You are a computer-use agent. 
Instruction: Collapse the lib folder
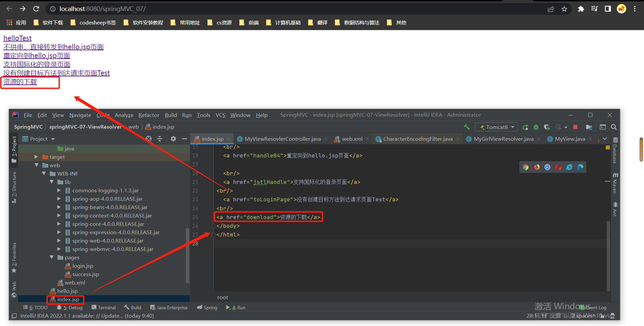[x=52, y=182]
